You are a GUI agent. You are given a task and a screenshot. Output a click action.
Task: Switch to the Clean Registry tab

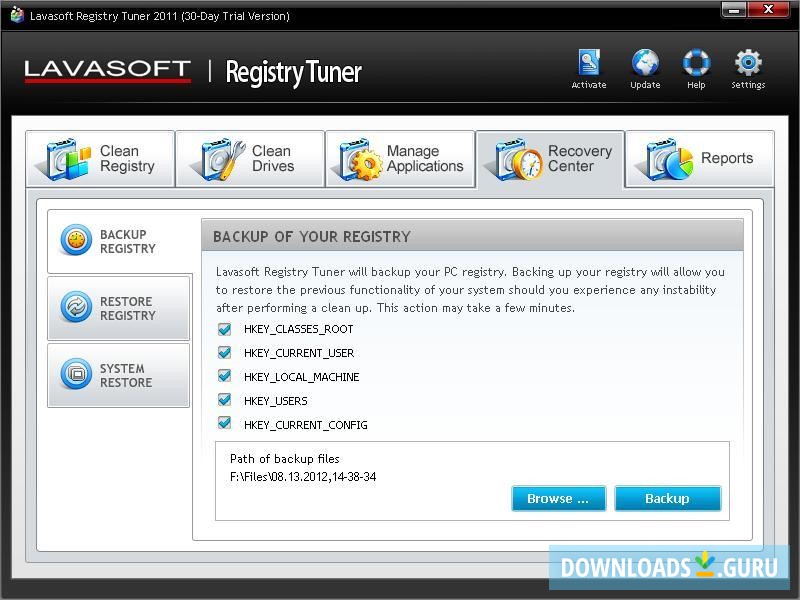click(x=100, y=159)
